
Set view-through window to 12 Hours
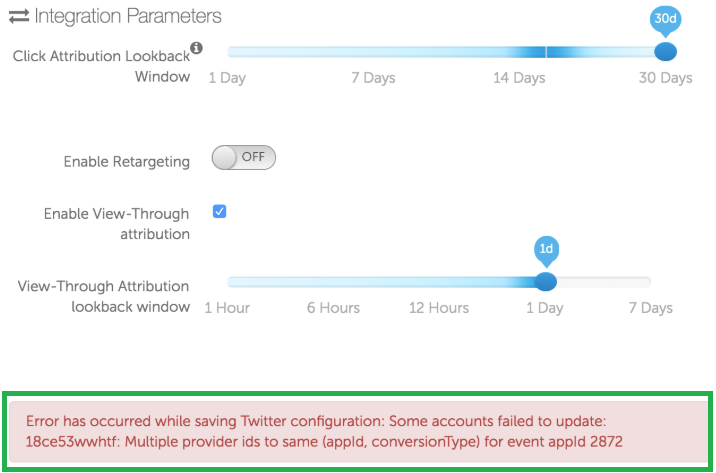point(439,282)
